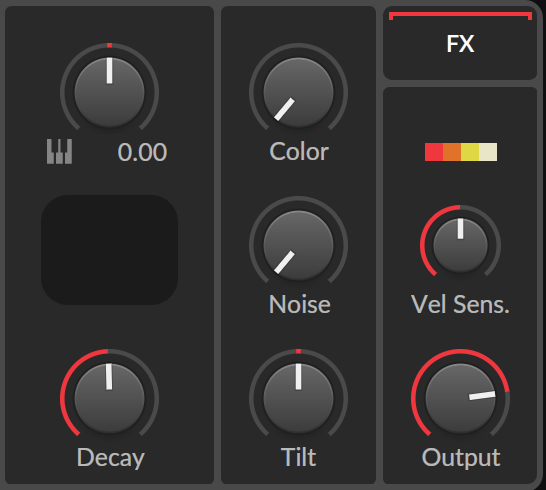Click the Output label text
This screenshot has height=490, width=546.
[x=461, y=457]
